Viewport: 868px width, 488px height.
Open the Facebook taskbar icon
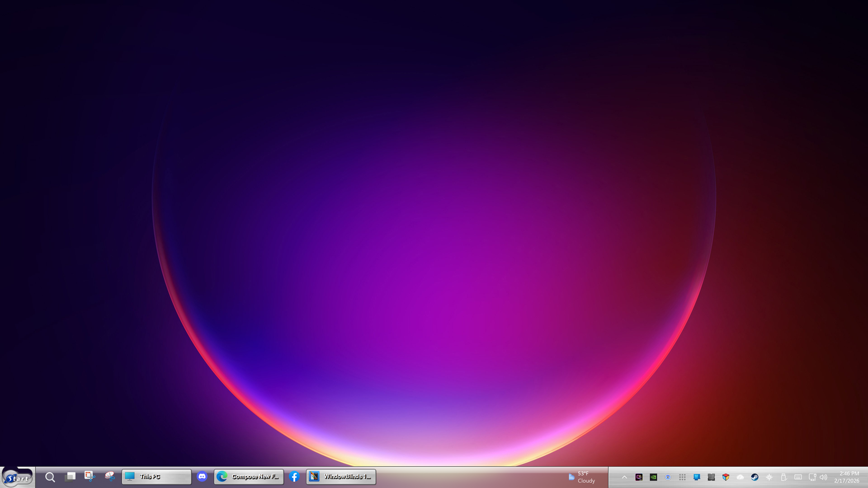(x=294, y=477)
